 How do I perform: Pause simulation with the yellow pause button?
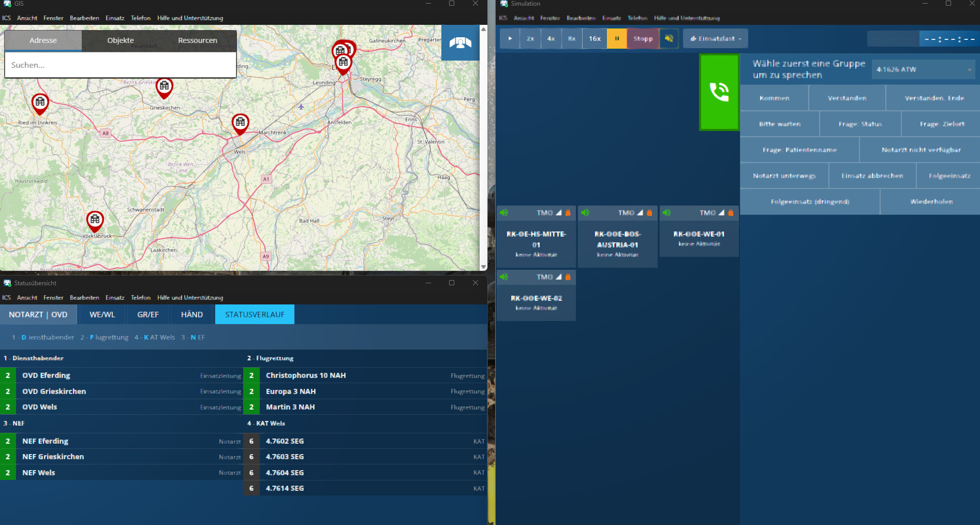click(617, 39)
